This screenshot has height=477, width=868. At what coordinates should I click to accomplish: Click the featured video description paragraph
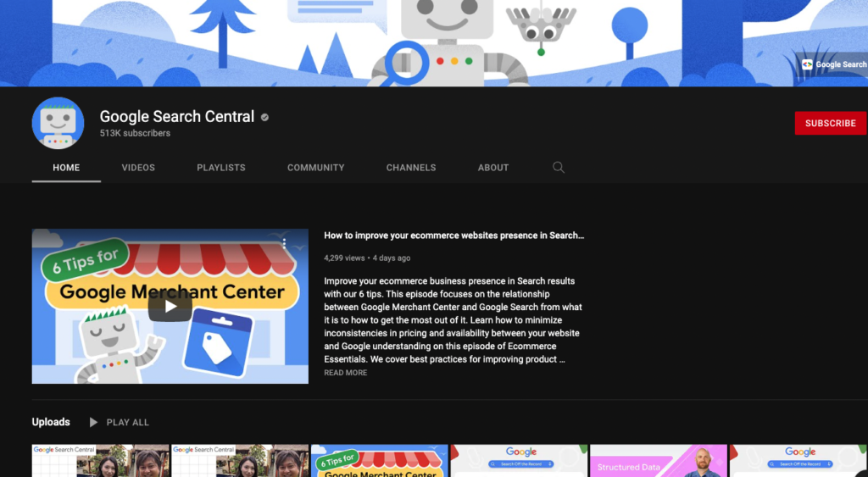pyautogui.click(x=453, y=320)
